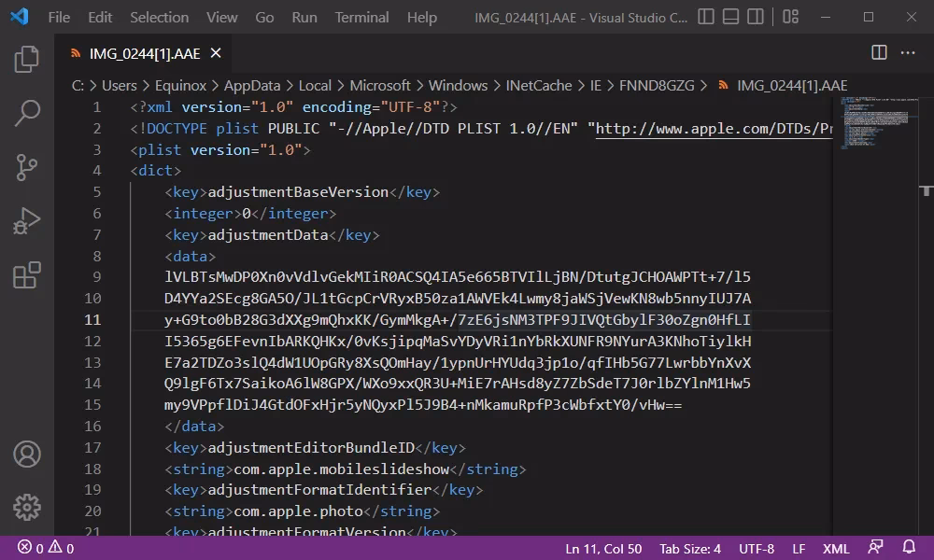Click the AppData breadcrumb folder
934x560 pixels.
pos(252,85)
